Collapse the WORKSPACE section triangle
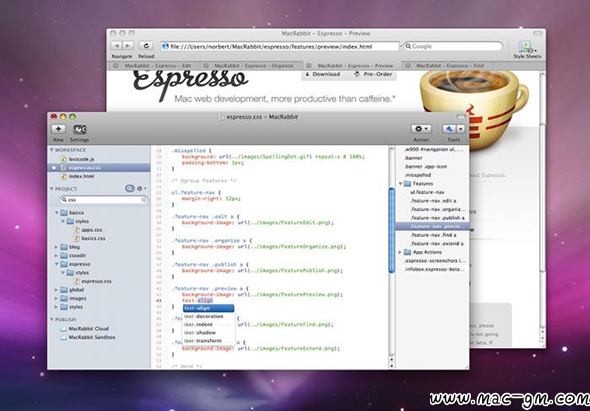Screen dimensions: 590x411 pos(52,150)
